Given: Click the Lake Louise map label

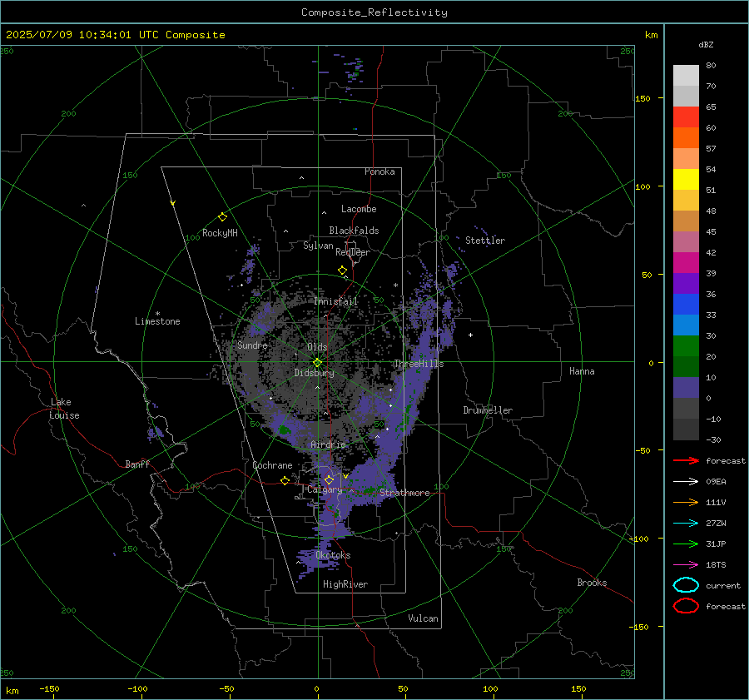Looking at the screenshot, I should coord(64,409).
